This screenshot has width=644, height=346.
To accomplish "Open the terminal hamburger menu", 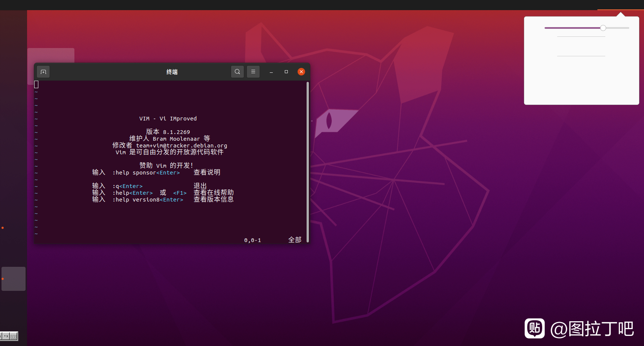I will [253, 72].
